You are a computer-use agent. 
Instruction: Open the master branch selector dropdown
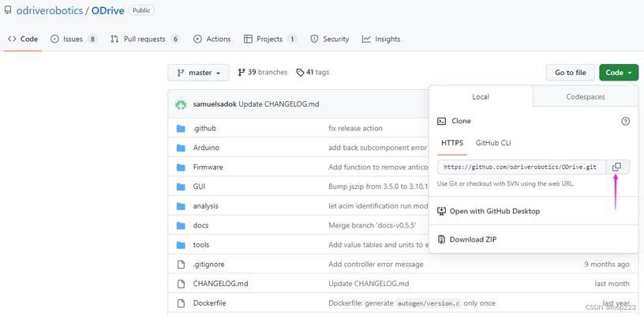point(198,73)
